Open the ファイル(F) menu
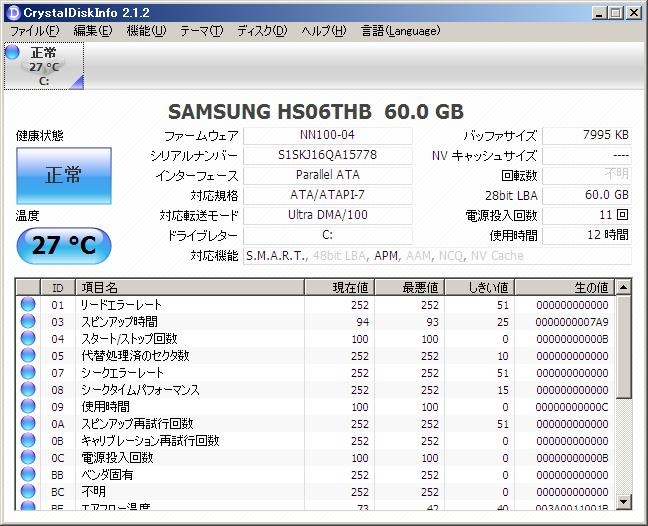648x526 pixels. [x=34, y=31]
